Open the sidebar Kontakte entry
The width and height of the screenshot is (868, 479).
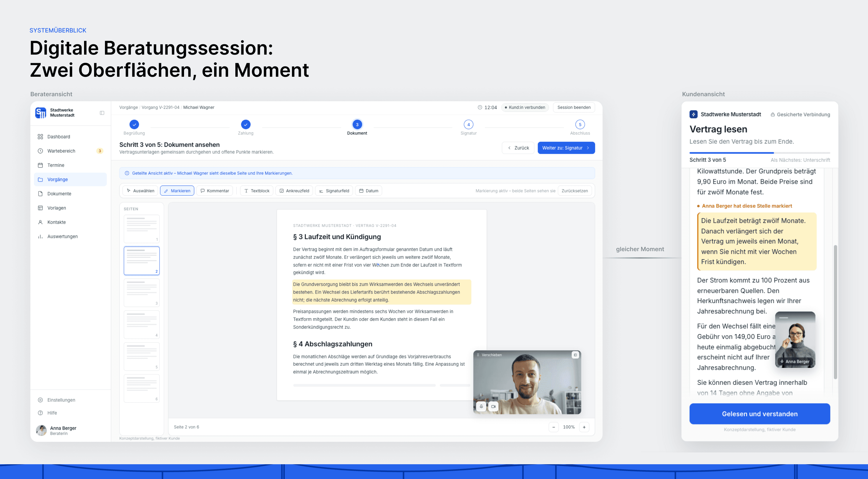(x=70, y=222)
